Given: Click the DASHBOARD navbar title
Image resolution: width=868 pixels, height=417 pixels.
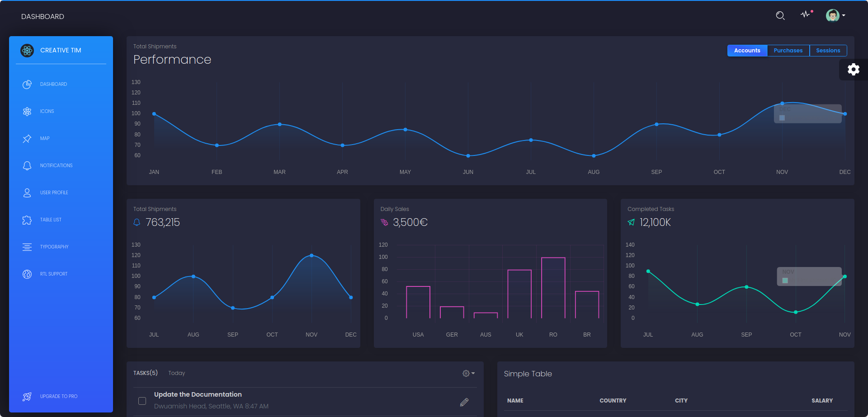Looking at the screenshot, I should pyautogui.click(x=42, y=16).
